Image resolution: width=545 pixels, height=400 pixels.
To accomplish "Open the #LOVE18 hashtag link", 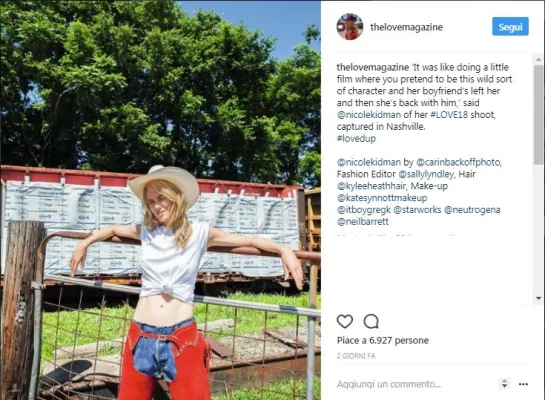I will [x=449, y=114].
